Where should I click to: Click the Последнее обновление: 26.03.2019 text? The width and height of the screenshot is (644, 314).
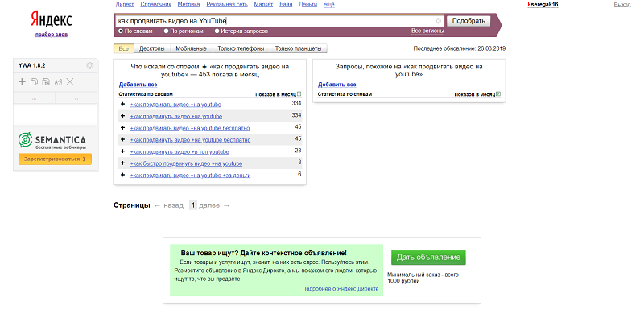tap(460, 48)
